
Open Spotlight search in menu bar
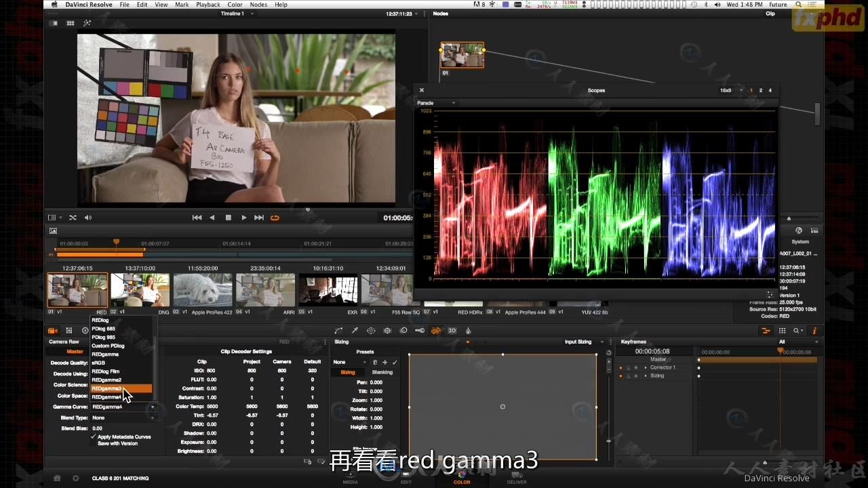(x=799, y=5)
